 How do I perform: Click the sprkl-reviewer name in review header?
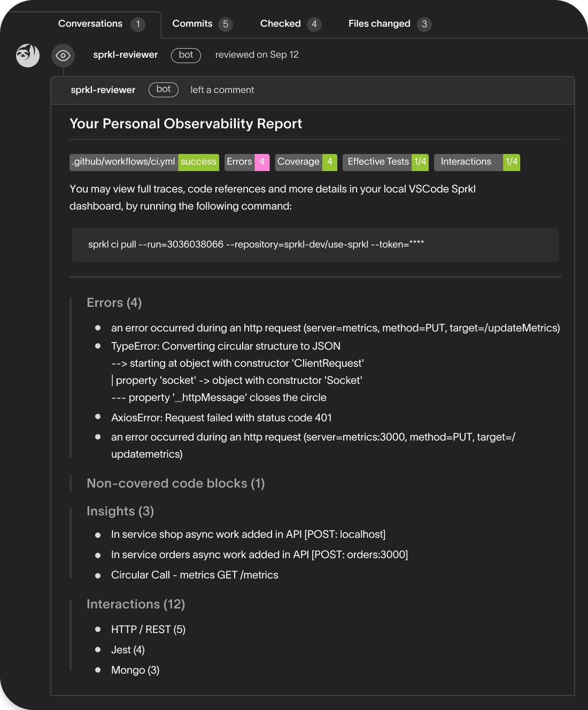(x=126, y=55)
